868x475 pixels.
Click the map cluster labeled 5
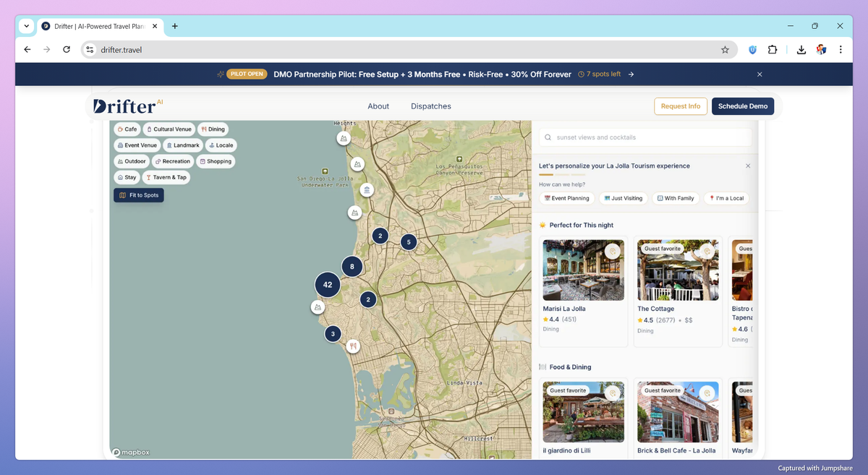click(409, 242)
